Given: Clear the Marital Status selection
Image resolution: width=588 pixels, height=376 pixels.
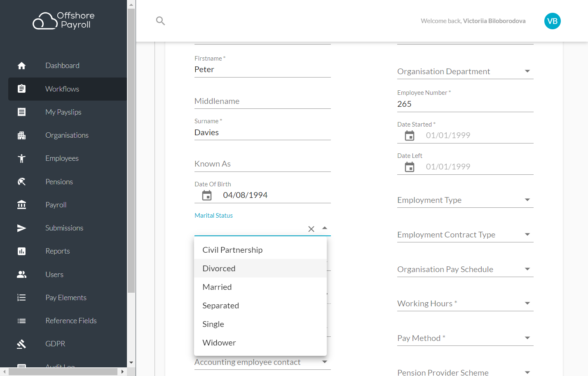Looking at the screenshot, I should click(x=312, y=229).
